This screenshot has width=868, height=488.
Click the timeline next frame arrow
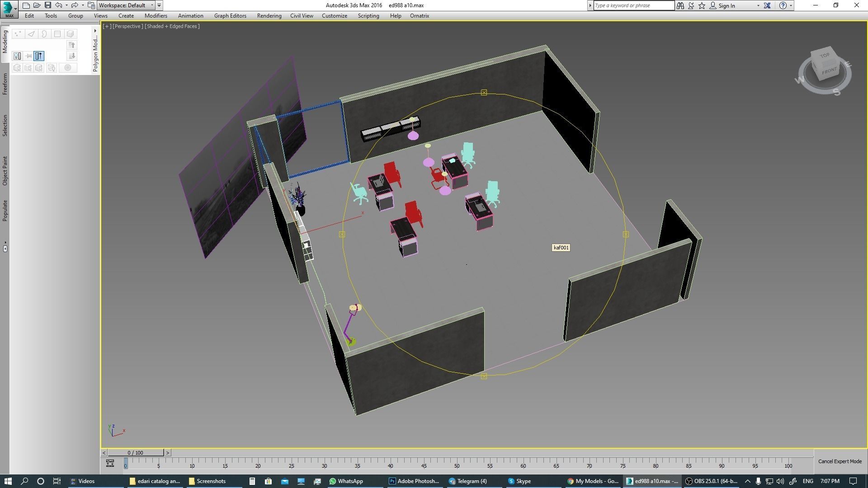tap(167, 453)
